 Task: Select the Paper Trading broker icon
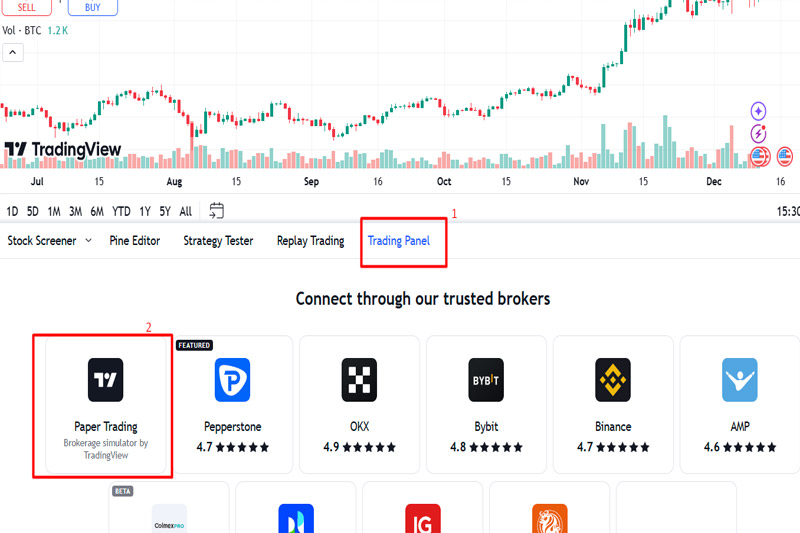pos(105,380)
